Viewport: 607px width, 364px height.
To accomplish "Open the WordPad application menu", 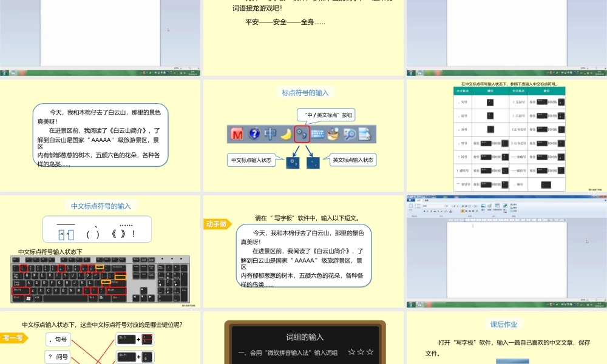I will tap(411, 200).
